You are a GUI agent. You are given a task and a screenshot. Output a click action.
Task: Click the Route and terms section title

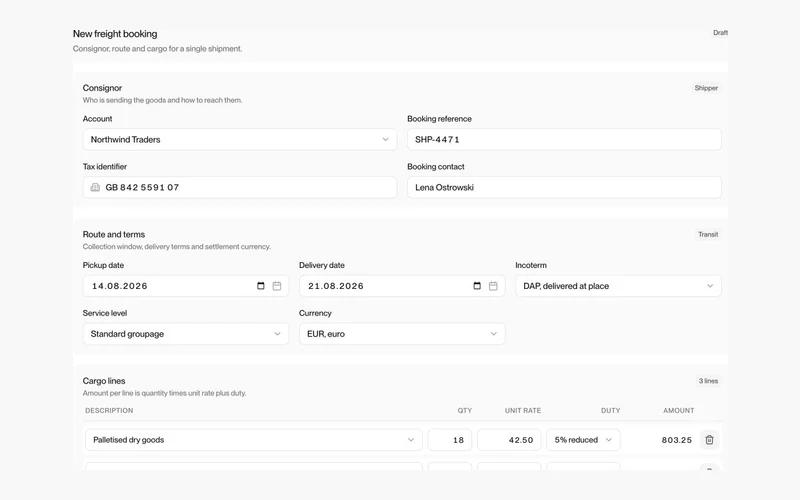[114, 234]
